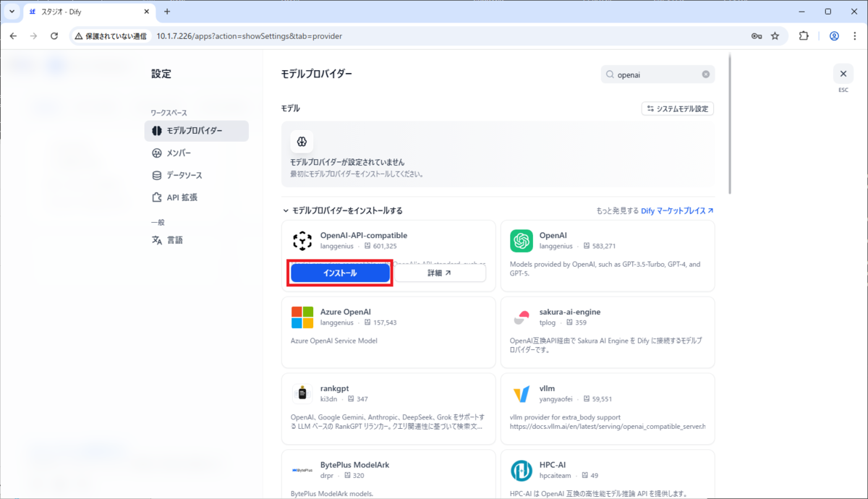Click モデルプロバイダーが設定されていません message
This screenshot has height=499, width=868.
click(x=347, y=162)
